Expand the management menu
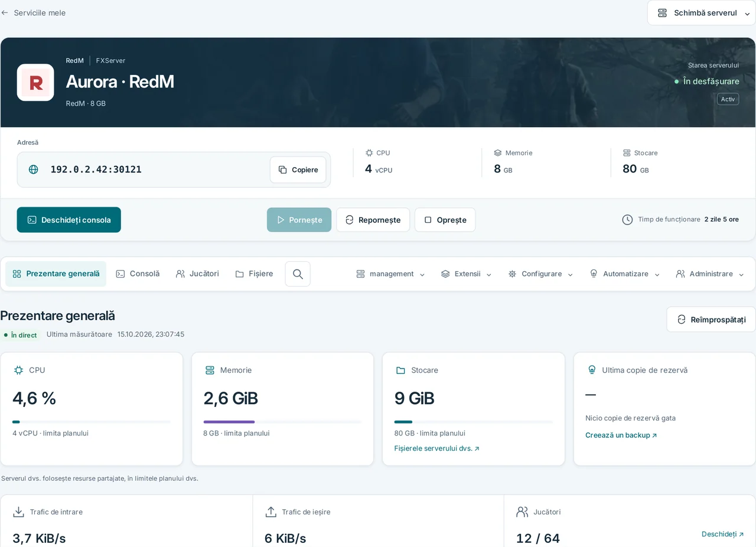The height and width of the screenshot is (547, 756). tap(390, 274)
